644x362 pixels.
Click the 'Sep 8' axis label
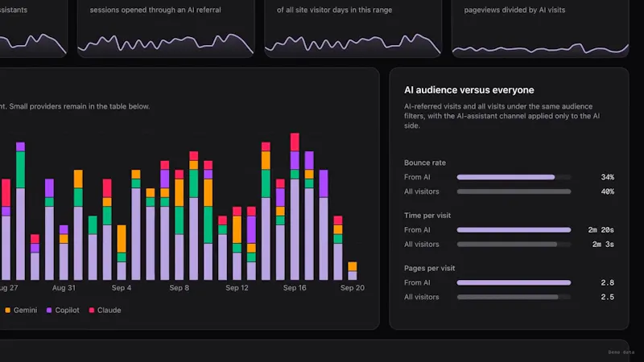(179, 288)
